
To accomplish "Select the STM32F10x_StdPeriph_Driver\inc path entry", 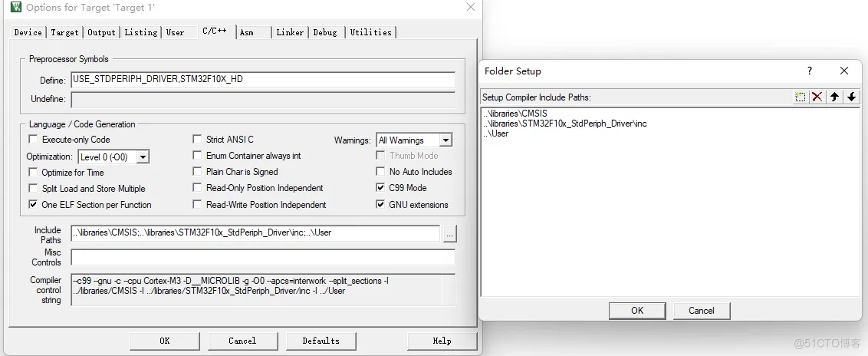I will pos(564,124).
